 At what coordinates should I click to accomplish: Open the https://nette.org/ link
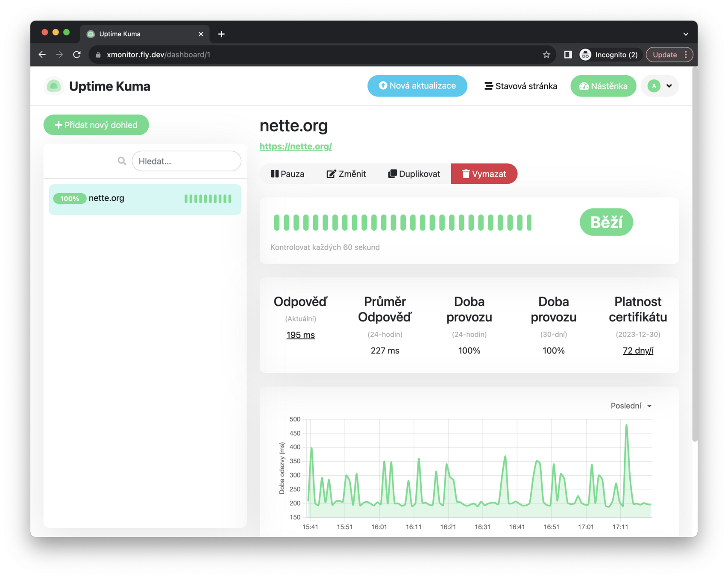pos(296,146)
